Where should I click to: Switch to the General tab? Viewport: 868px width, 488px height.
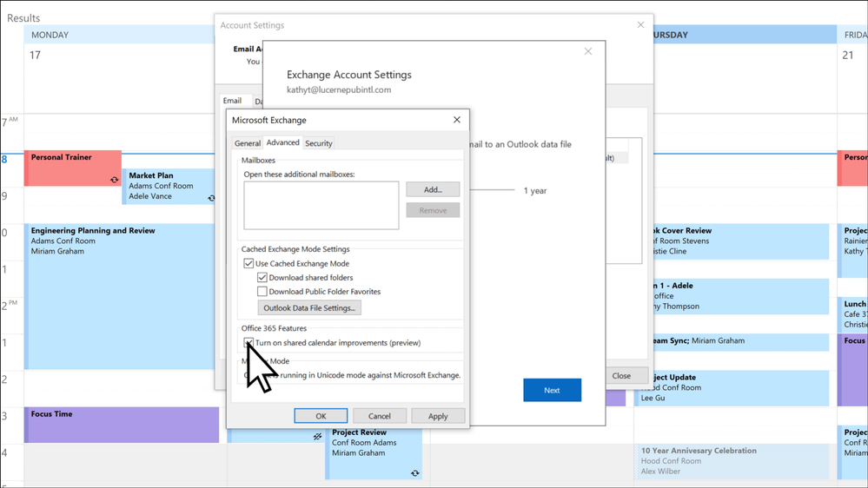coord(247,143)
